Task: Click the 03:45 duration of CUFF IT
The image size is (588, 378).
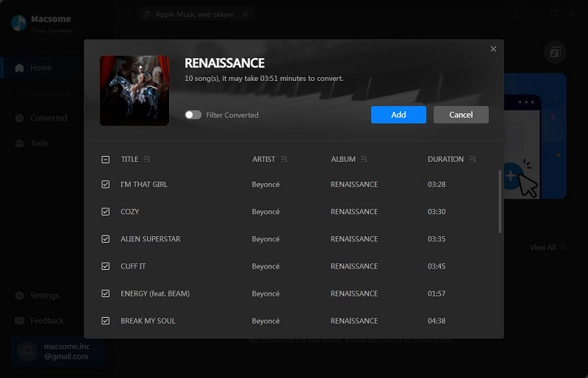Action: pos(437,266)
